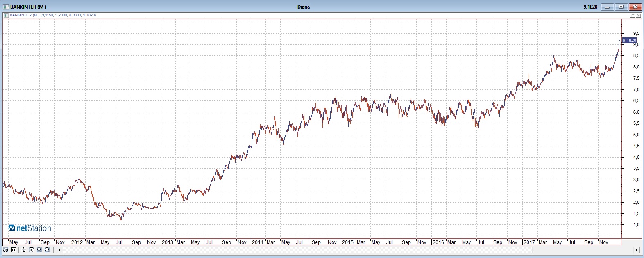This screenshot has width=644, height=258.
Task: Close the inner chart pane
Action: click(x=639, y=15)
